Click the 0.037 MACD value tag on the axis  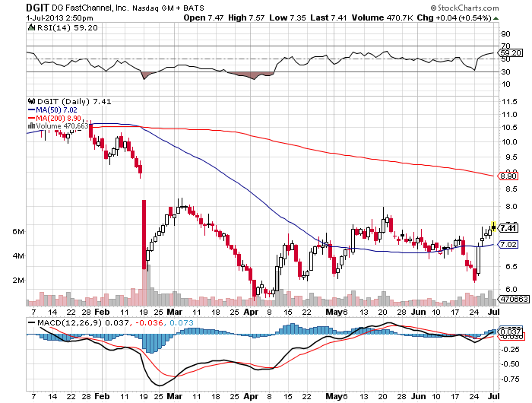pyautogui.click(x=511, y=332)
